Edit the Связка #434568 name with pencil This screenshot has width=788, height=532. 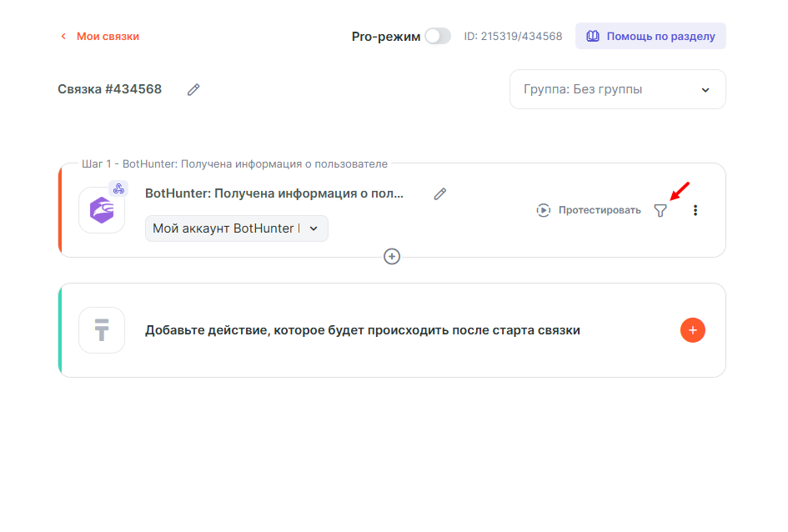[193, 89]
